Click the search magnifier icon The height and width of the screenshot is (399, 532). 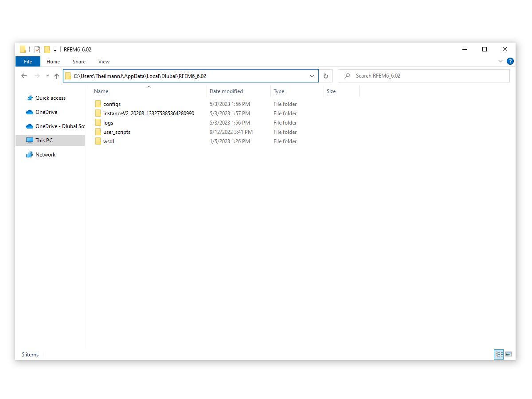point(347,75)
